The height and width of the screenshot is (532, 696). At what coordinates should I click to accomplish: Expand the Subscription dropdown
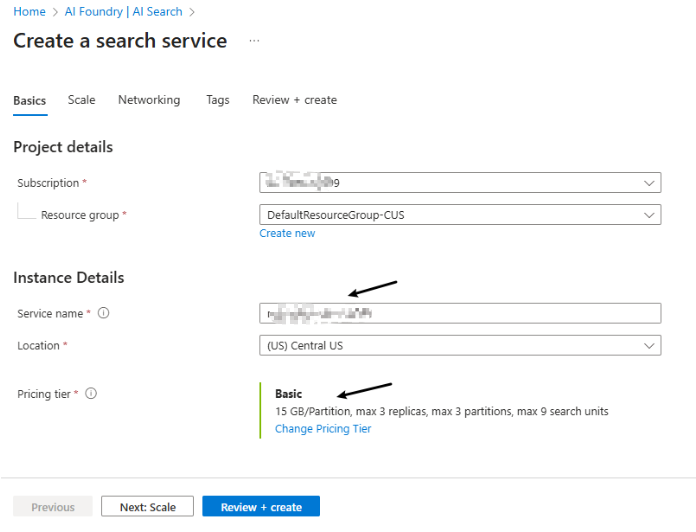460,183
